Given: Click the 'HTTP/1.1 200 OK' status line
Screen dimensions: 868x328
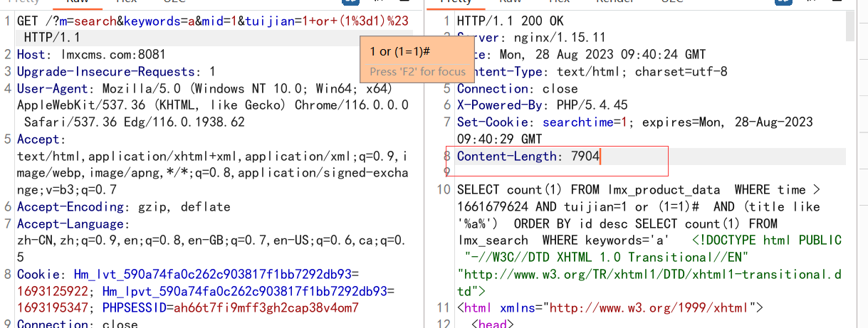Looking at the screenshot, I should point(510,21).
